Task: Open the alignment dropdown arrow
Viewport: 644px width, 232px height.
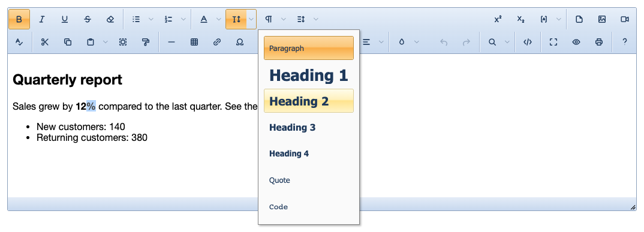Action: pyautogui.click(x=381, y=42)
